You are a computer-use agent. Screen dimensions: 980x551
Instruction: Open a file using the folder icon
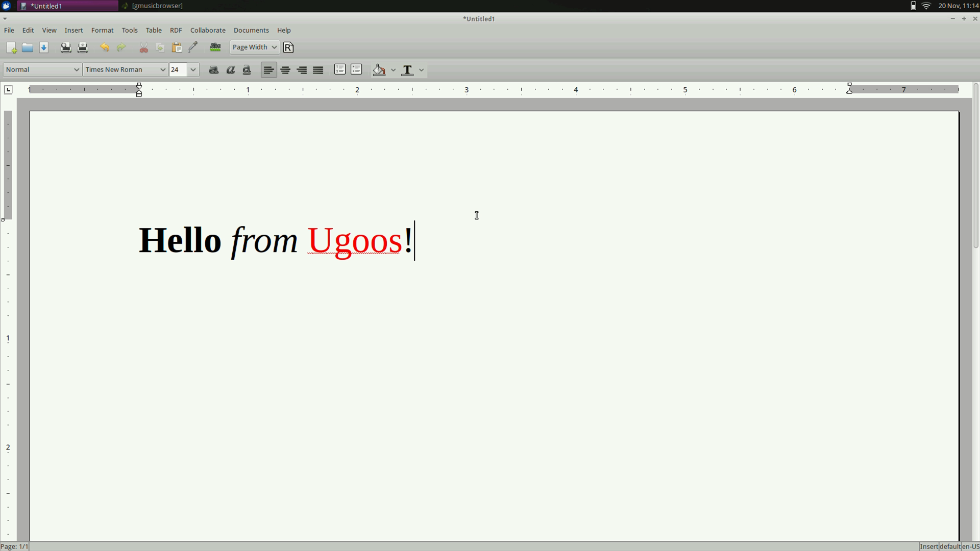pos(28,47)
